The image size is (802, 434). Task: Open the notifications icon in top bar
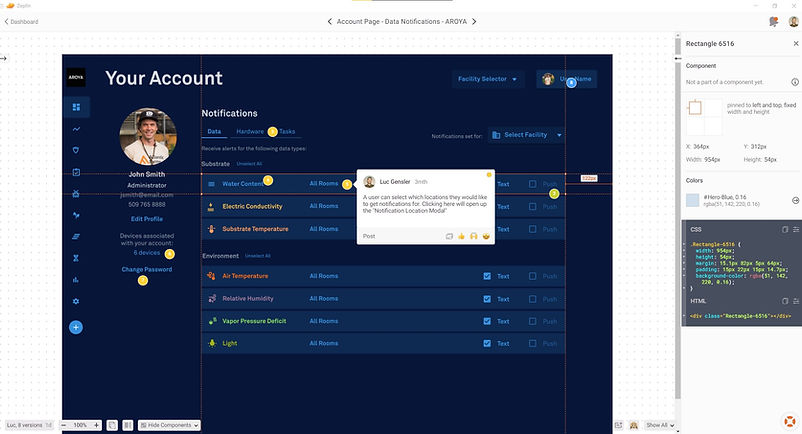point(773,21)
